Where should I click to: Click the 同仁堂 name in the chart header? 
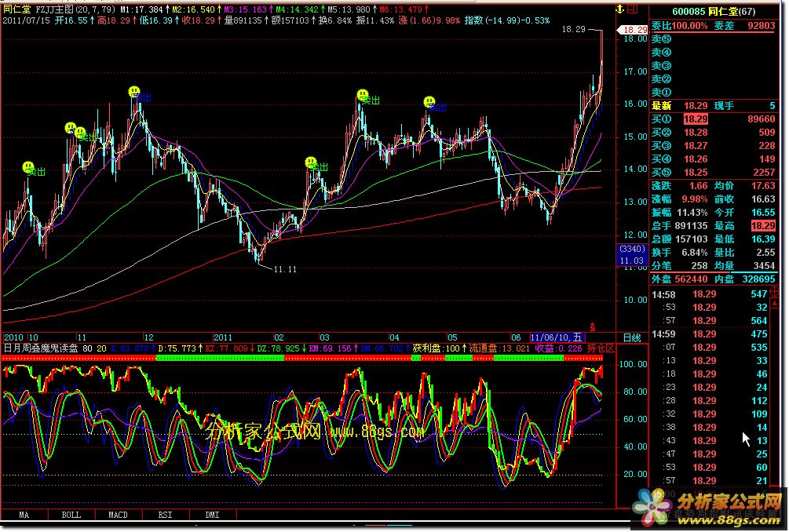coord(16,9)
